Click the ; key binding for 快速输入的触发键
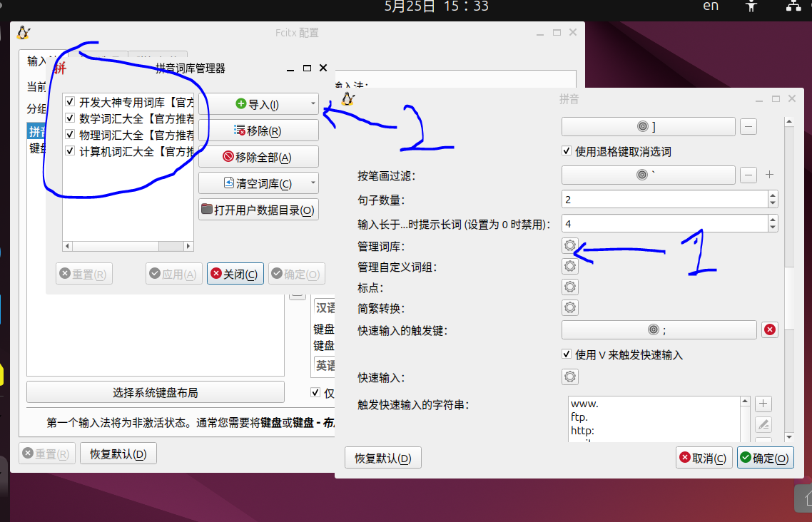812x522 pixels. (659, 329)
